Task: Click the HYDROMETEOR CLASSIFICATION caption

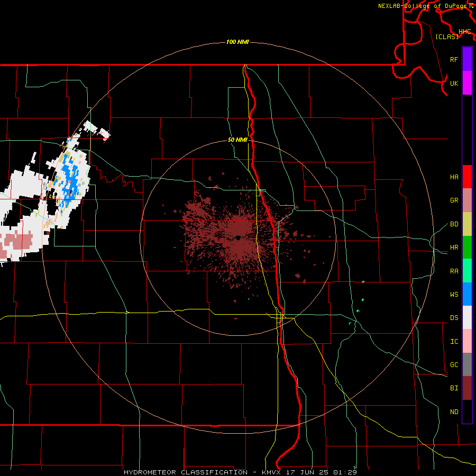Action: click(x=186, y=472)
